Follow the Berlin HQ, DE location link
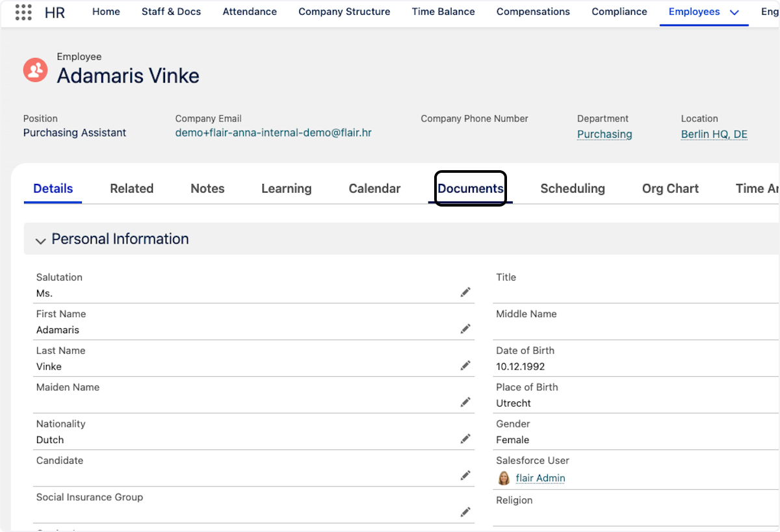This screenshot has height=532, width=780. (714, 134)
